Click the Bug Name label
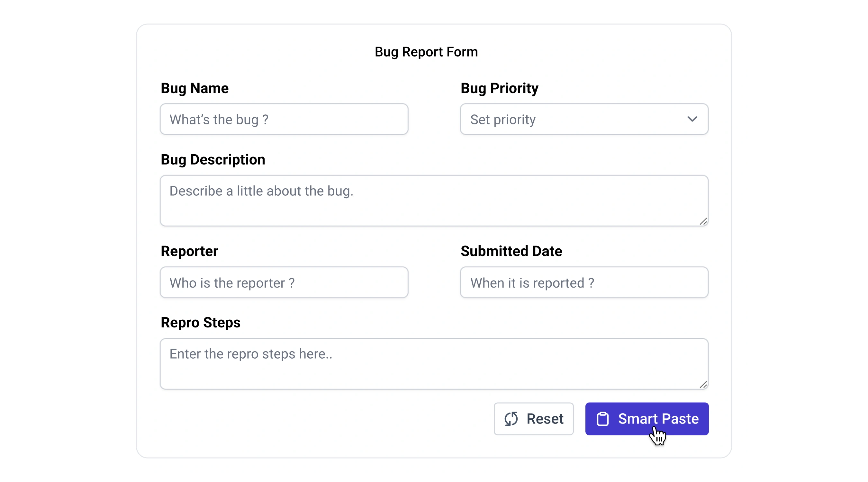The height and width of the screenshot is (482, 868). [195, 88]
